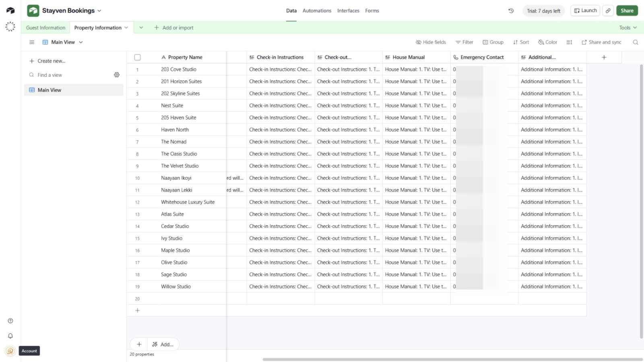Click the Launch button
The image size is (644, 362).
click(x=585, y=11)
